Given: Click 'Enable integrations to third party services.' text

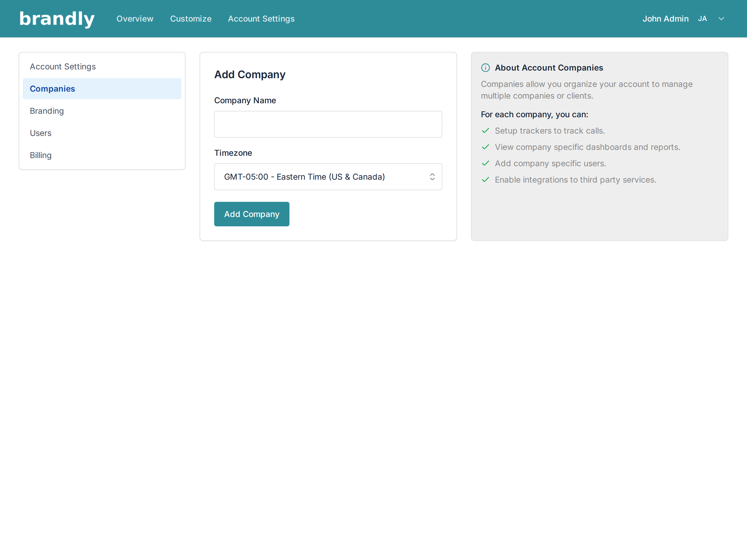Looking at the screenshot, I should pyautogui.click(x=575, y=180).
